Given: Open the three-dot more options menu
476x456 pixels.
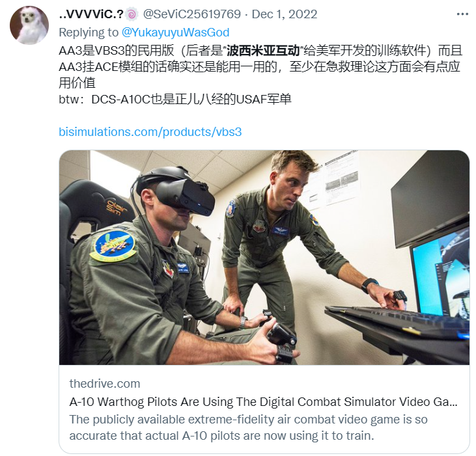Looking at the screenshot, I should pos(462,14).
